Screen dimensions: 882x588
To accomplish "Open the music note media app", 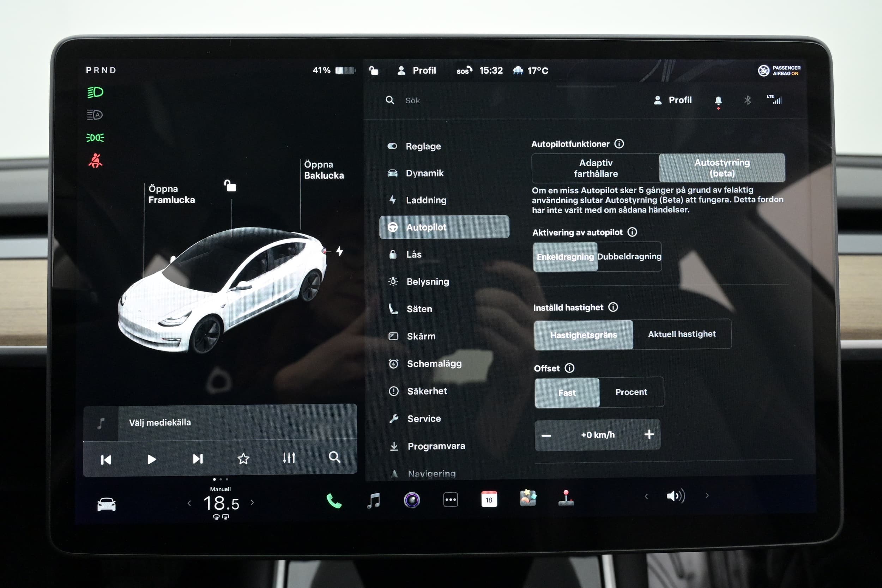I will pos(373,501).
